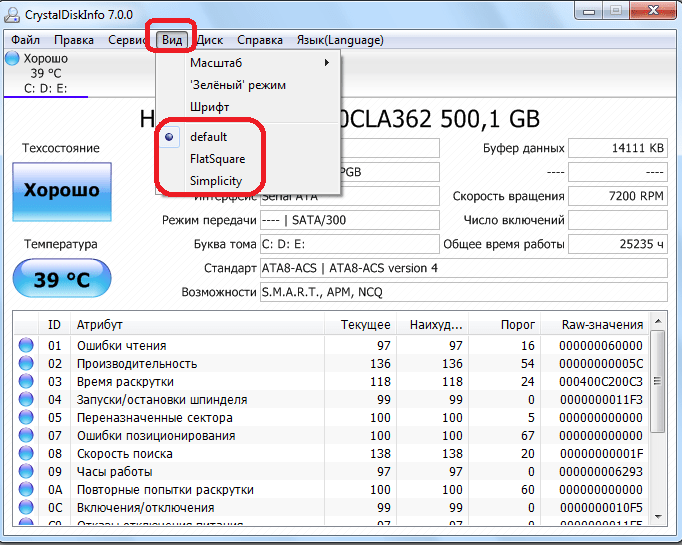Select the Производительность attribute text
This screenshot has height=545, width=682.
coord(137,364)
